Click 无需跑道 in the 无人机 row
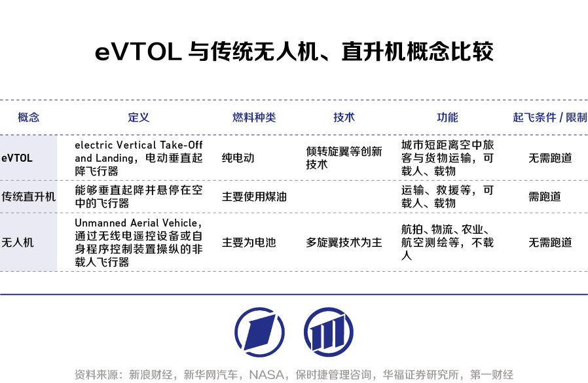The height and width of the screenshot is (383, 588). click(x=550, y=242)
